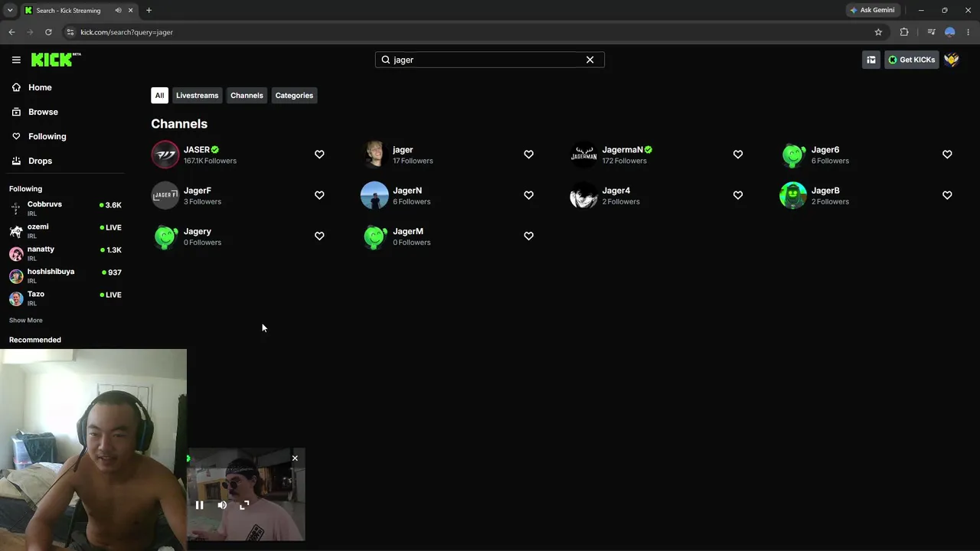980x551 pixels.
Task: Close the Search - Kick Streaming tab
Action: point(130,10)
